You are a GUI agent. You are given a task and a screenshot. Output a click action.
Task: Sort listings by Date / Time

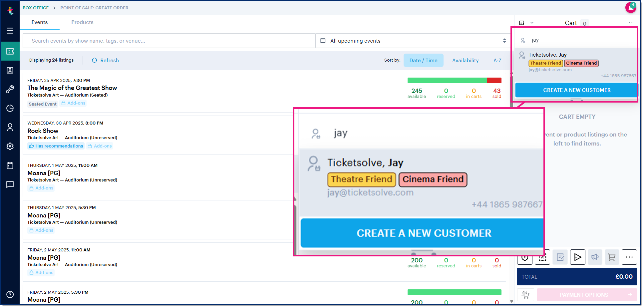(424, 60)
